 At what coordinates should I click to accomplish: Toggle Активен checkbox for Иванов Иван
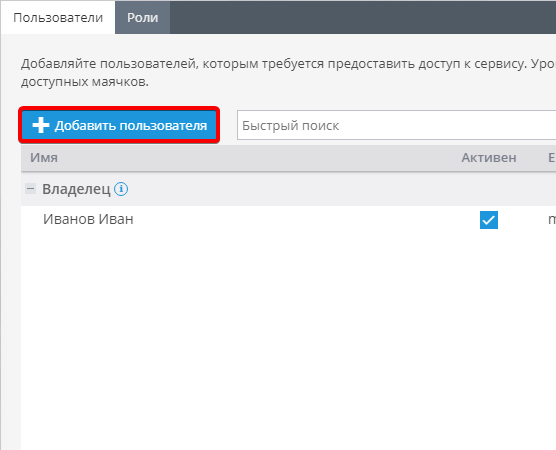tap(489, 220)
